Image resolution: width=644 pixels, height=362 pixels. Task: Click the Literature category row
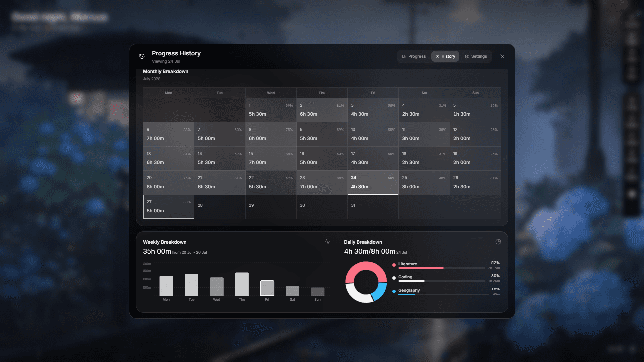(446, 265)
